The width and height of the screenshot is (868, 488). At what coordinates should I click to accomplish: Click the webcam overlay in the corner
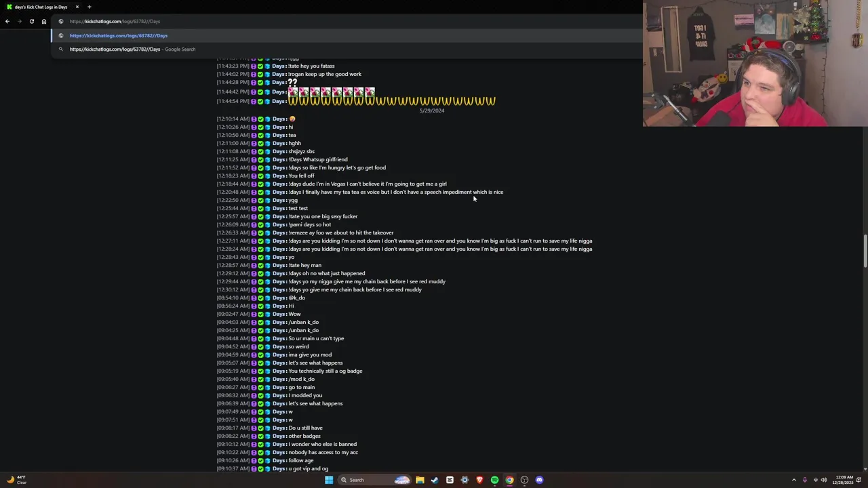tap(755, 64)
